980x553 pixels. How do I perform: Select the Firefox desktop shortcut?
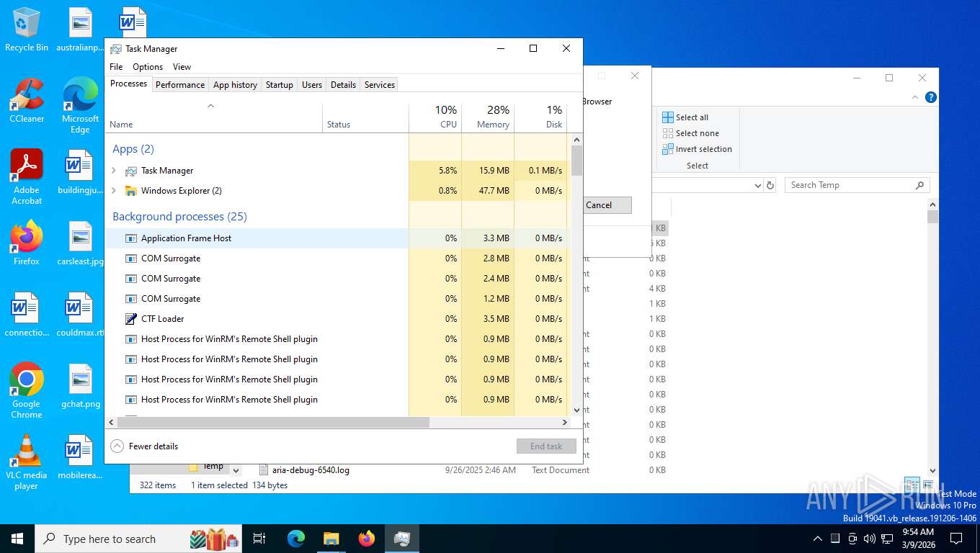27,243
